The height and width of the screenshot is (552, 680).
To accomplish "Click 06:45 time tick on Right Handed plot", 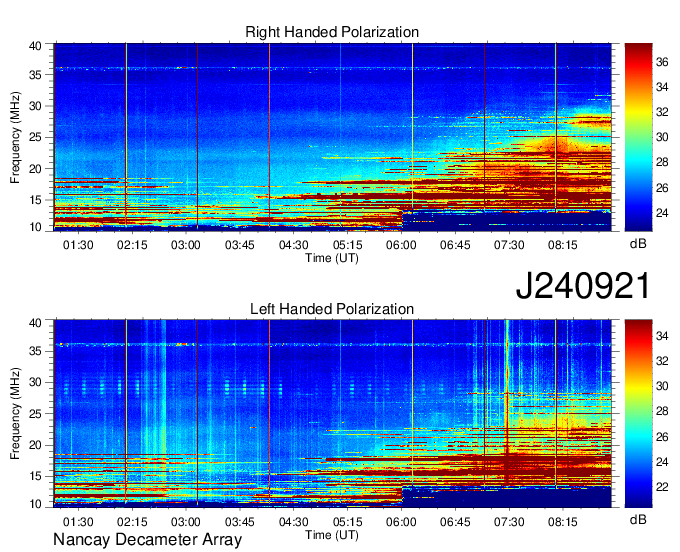I will pyautogui.click(x=455, y=245).
